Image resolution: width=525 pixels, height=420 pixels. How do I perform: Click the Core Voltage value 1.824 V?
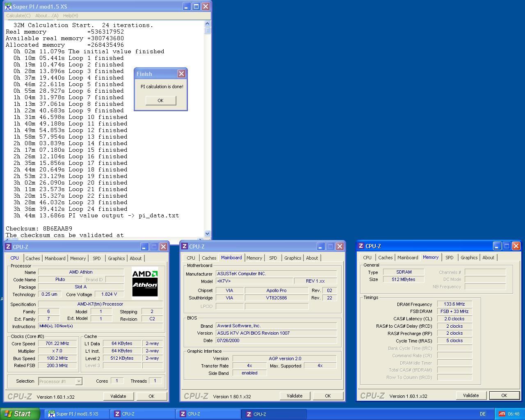click(109, 294)
